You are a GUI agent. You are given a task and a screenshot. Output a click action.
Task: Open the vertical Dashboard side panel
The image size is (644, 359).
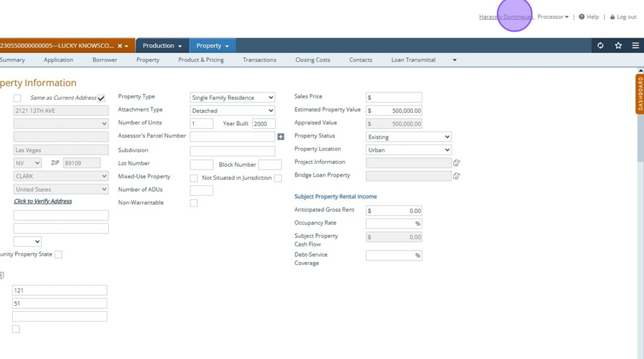tap(639, 95)
